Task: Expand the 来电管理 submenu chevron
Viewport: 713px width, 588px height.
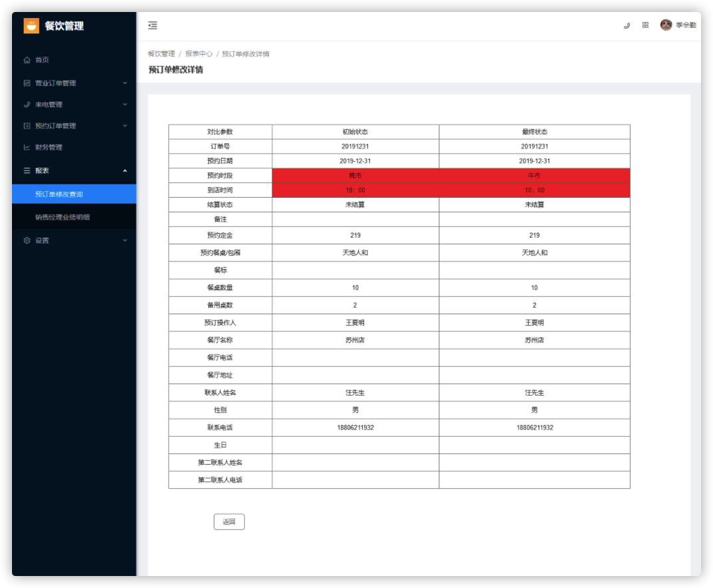Action: click(x=125, y=104)
